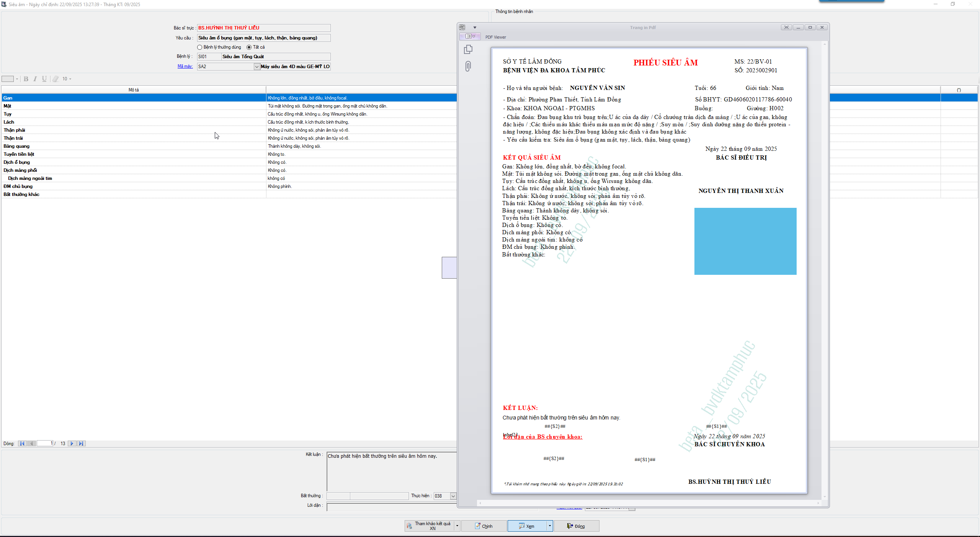Open the PDF viewer application menu button
This screenshot has width=980, height=537.
[470, 36]
